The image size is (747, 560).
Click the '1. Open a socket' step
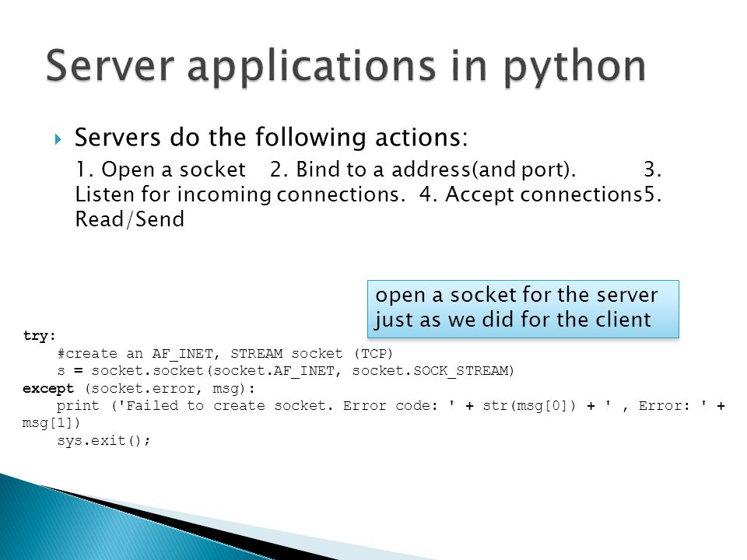click(160, 170)
